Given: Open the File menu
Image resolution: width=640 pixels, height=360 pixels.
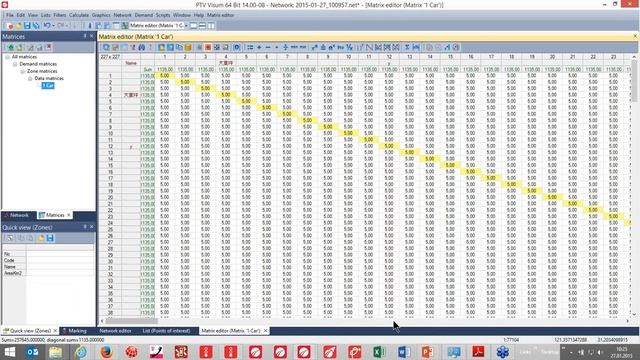Looking at the screenshot, I should [10, 15].
